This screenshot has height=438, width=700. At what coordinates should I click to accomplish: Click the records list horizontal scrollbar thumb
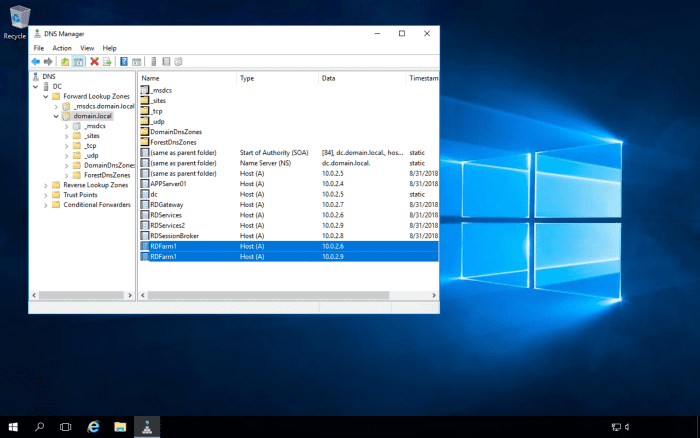pyautogui.click(x=268, y=295)
